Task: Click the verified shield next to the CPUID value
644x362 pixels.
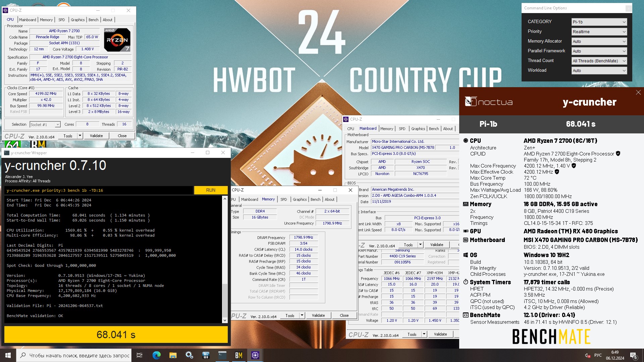Action: pos(618,154)
